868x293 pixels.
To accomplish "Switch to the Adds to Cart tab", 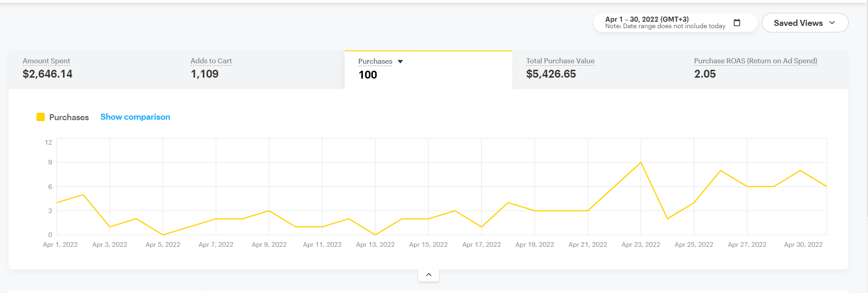I will (x=211, y=61).
